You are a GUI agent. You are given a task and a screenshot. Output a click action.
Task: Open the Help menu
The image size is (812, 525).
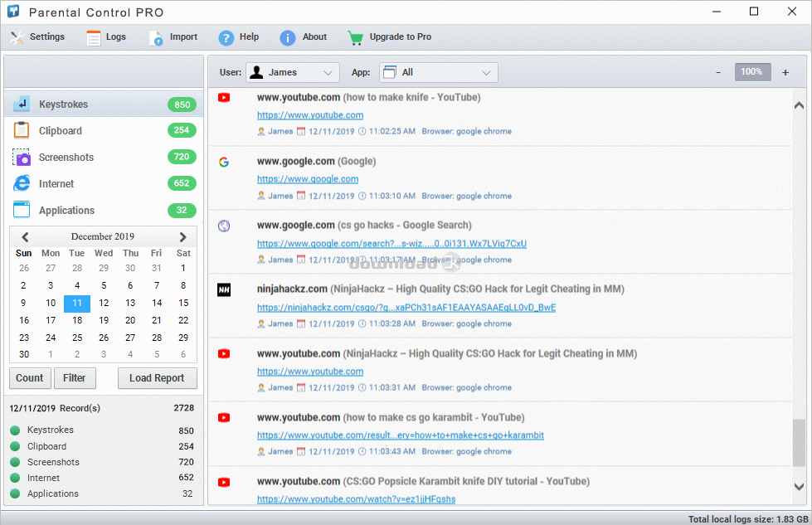239,37
